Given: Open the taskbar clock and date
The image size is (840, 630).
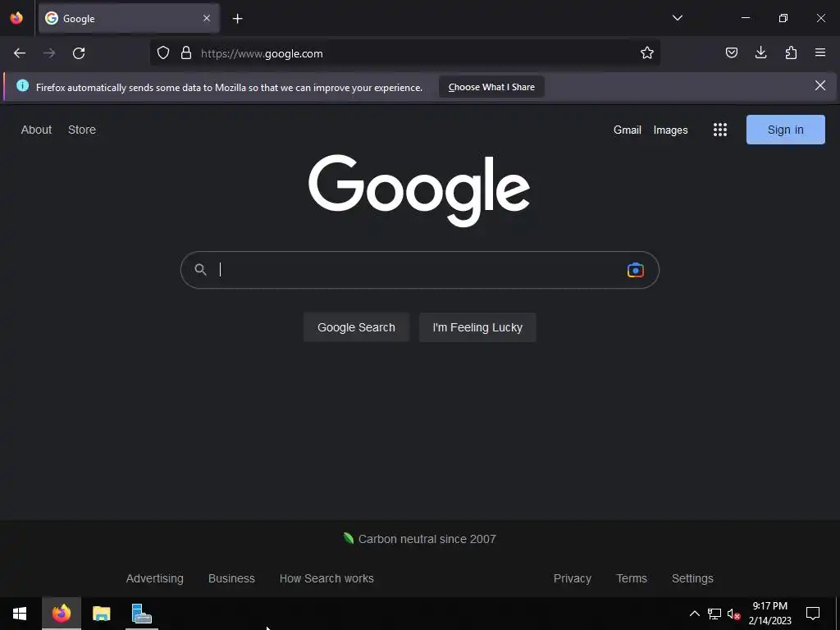Looking at the screenshot, I should [x=769, y=614].
